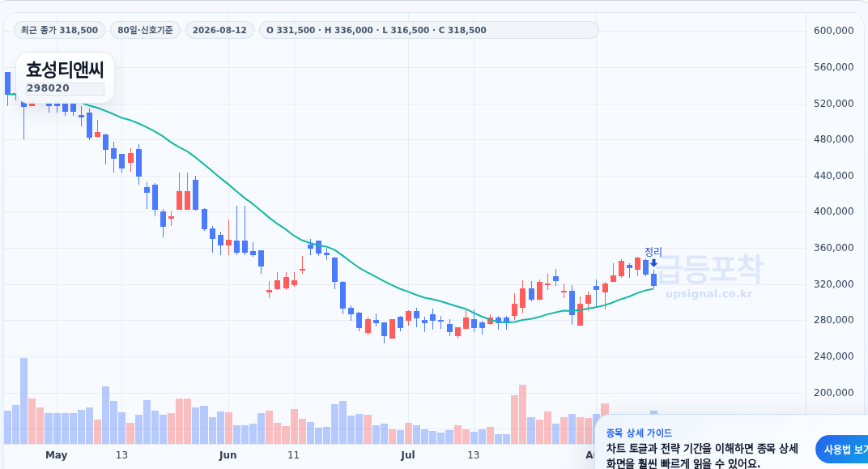Select the 80일·신호기준 period chip

(145, 30)
